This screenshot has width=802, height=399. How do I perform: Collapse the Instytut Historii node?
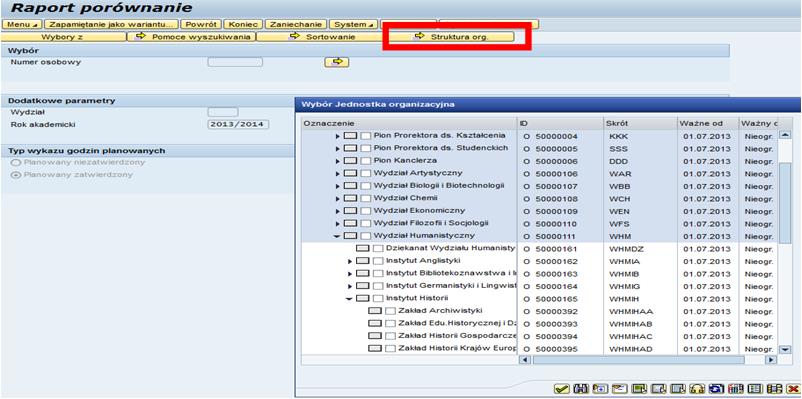point(349,299)
